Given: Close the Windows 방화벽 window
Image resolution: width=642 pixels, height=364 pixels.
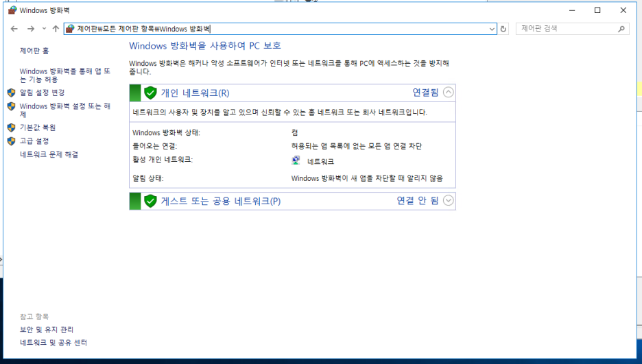Looking at the screenshot, I should coord(623,10).
